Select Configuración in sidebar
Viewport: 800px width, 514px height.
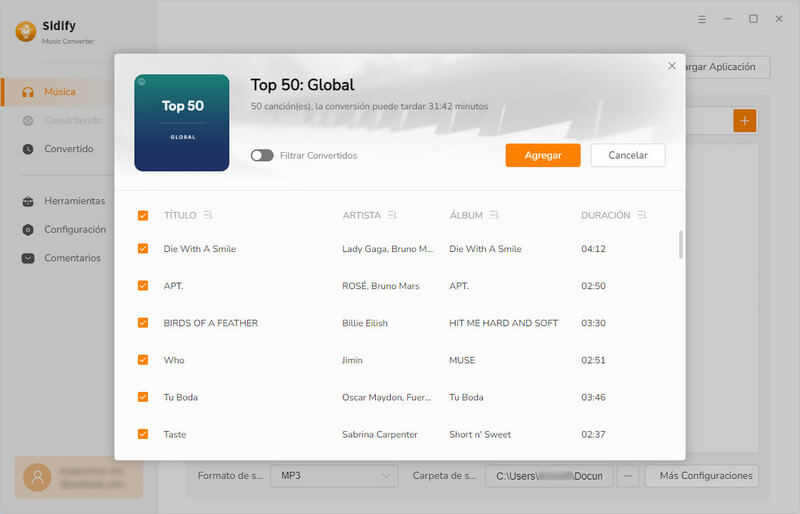75,230
